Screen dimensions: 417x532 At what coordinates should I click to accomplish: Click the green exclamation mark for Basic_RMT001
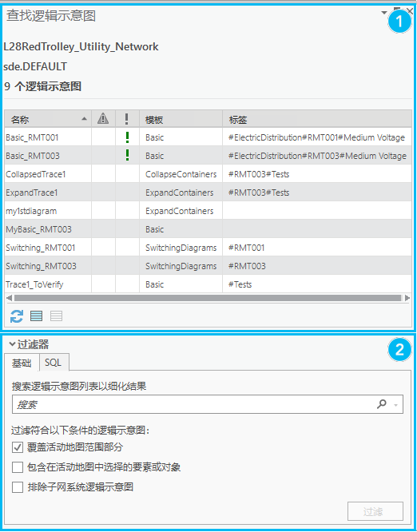pyautogui.click(x=127, y=137)
